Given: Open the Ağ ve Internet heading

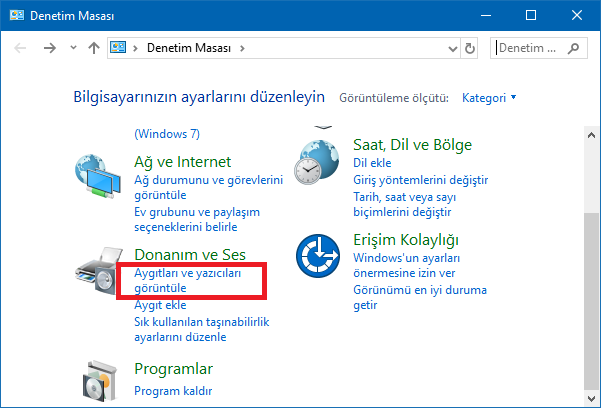Looking at the screenshot, I should (x=182, y=162).
